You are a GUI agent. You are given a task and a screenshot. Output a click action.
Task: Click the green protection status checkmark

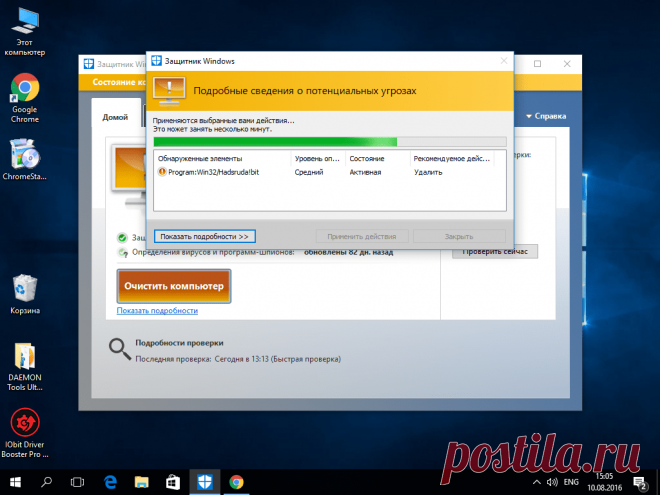(122, 238)
